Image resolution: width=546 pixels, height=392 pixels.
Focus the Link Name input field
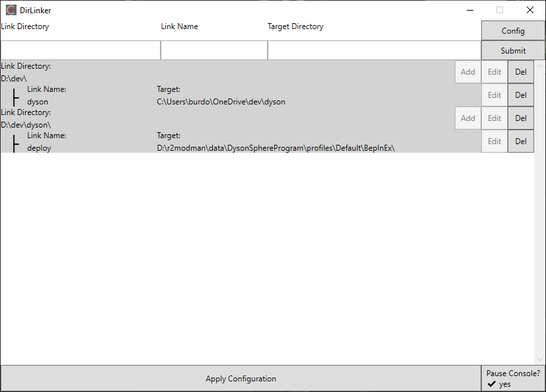point(214,50)
